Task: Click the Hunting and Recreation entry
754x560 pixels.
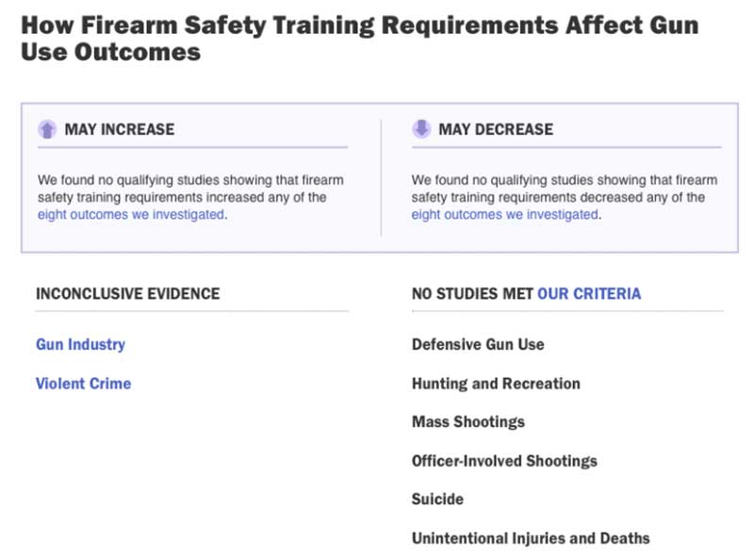Action: (x=496, y=384)
